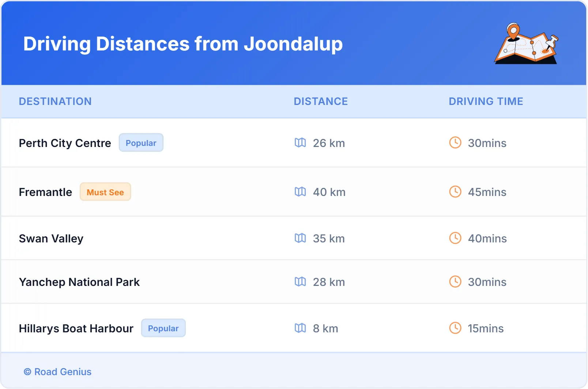Select the title Driving Distances from Joondalup
Viewport: 588px width, 389px height.
coord(183,44)
